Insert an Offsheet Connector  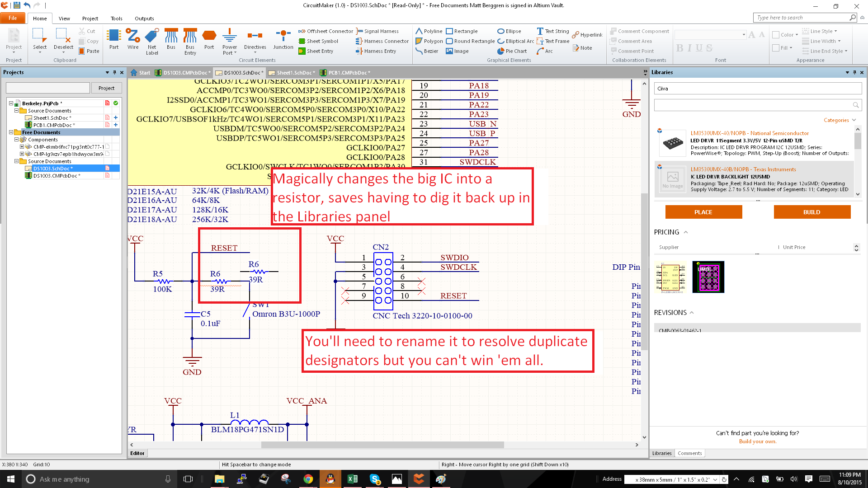coord(325,31)
